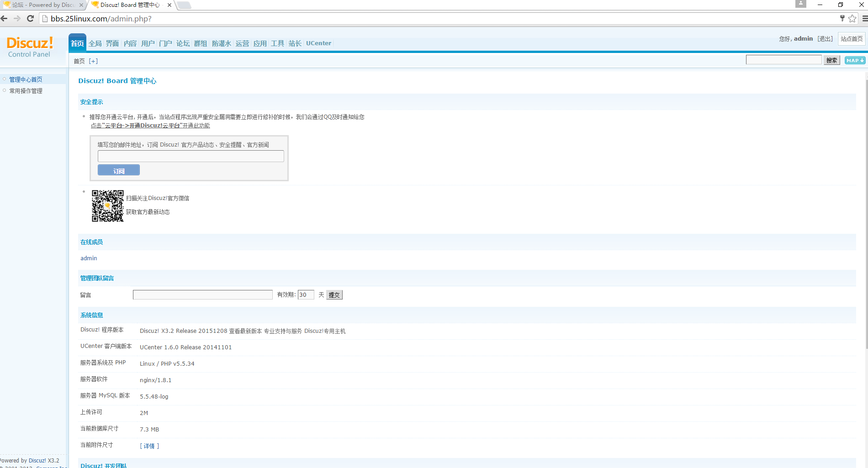Screen dimensions: 868x468
Task: Click the 留言 message input field
Action: tap(203, 295)
